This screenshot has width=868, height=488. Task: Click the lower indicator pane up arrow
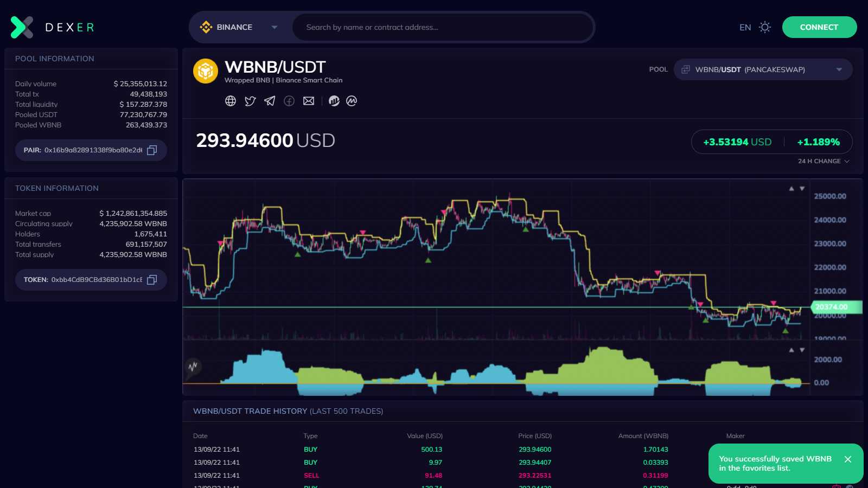point(792,350)
